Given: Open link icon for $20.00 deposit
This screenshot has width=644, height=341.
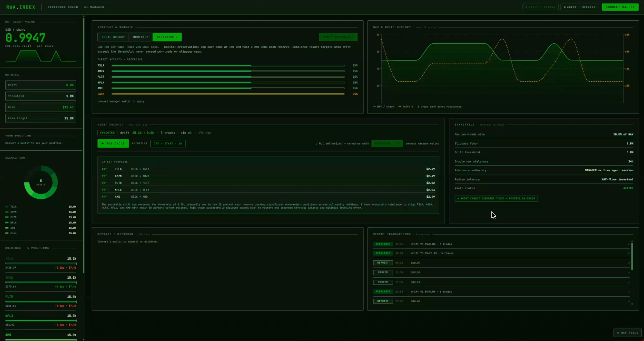Looking at the screenshot, I should pos(629,301).
